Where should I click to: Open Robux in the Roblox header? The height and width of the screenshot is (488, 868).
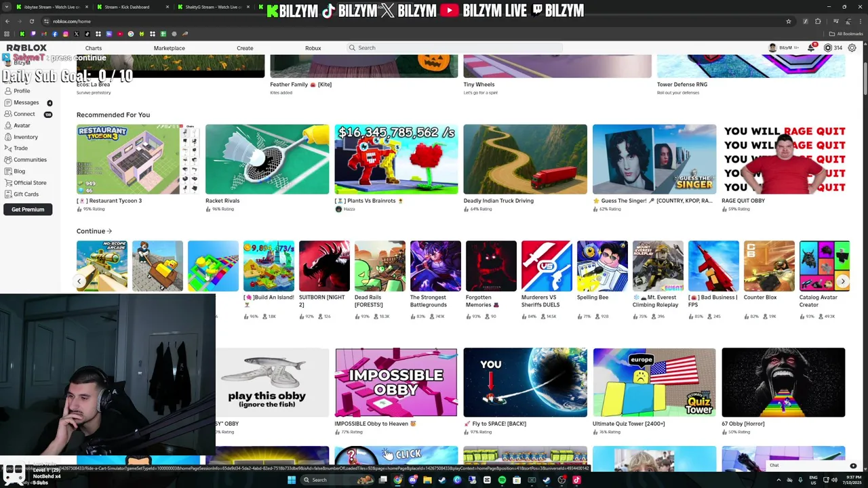click(313, 48)
